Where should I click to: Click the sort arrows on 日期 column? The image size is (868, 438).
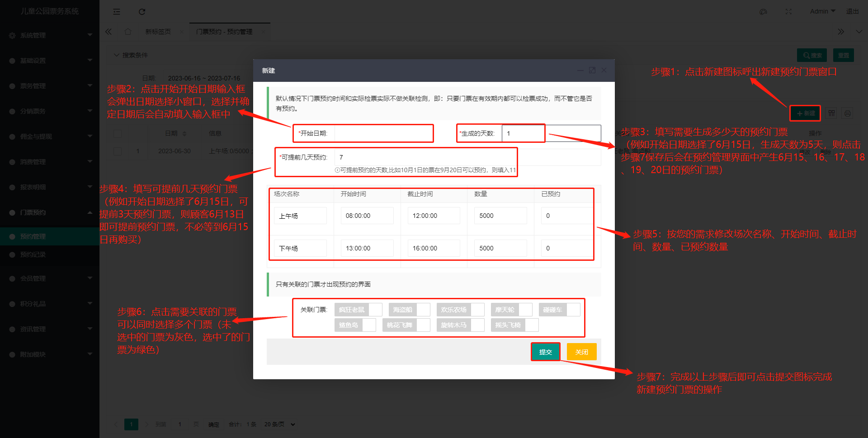(184, 134)
